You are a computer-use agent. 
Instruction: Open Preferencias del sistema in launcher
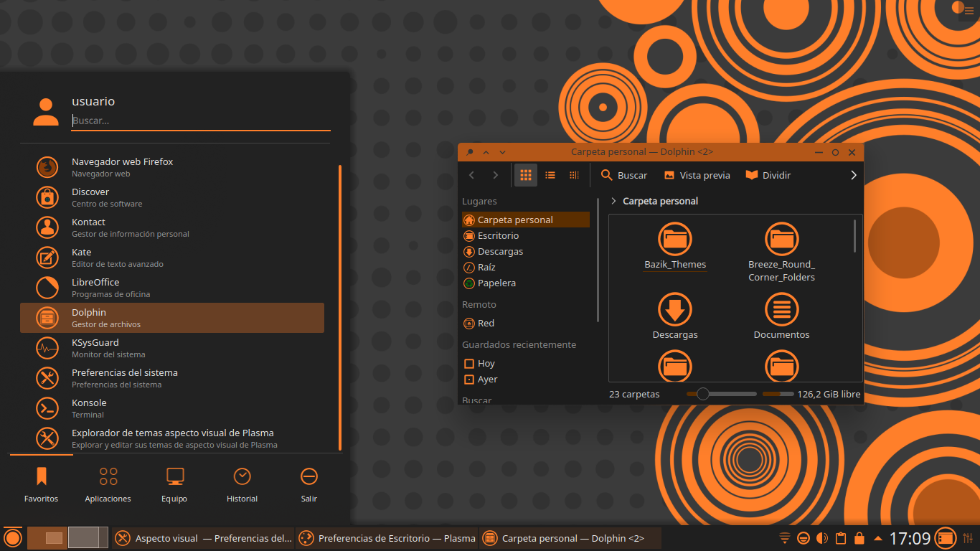click(x=172, y=378)
